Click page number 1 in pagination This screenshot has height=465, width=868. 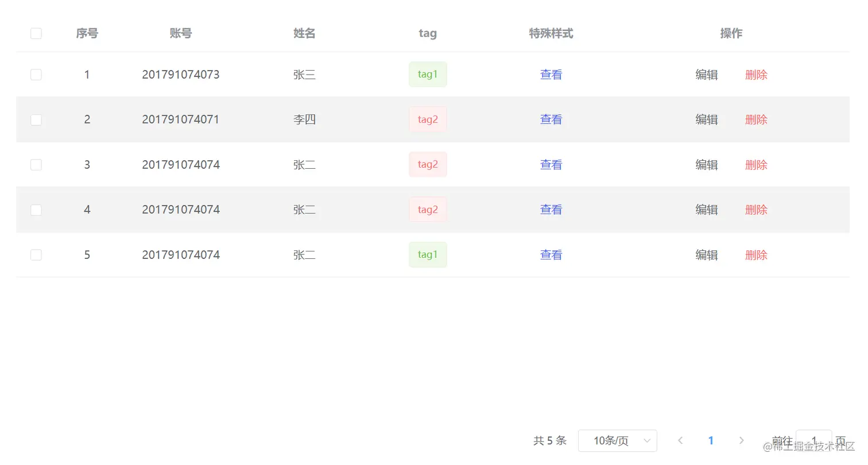click(711, 440)
